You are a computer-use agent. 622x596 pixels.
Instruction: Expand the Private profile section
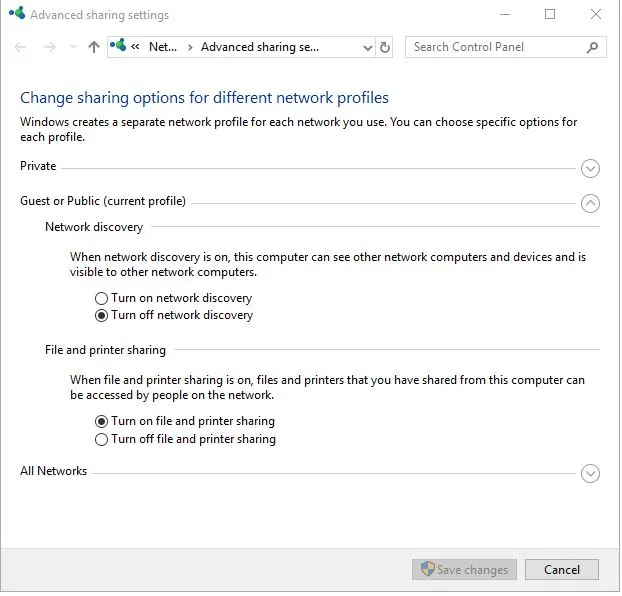pyautogui.click(x=590, y=169)
